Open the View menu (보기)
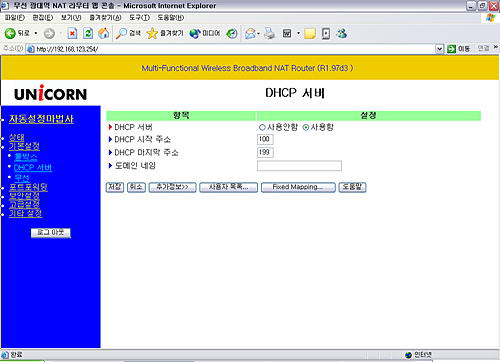Screen dimensions: 500x362 pyautogui.click(x=71, y=18)
